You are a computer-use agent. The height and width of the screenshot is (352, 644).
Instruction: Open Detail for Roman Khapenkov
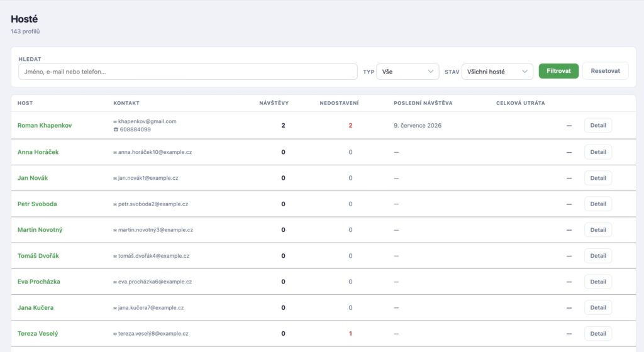pyautogui.click(x=598, y=126)
